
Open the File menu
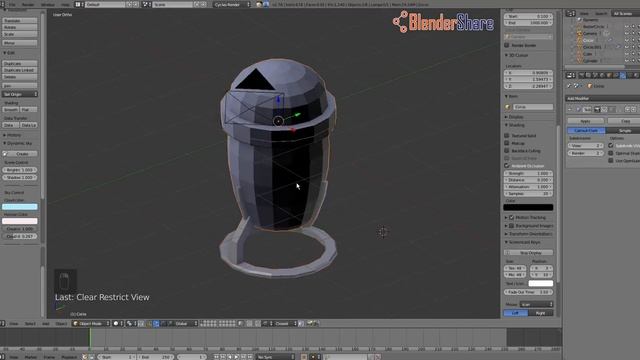(x=12, y=4)
